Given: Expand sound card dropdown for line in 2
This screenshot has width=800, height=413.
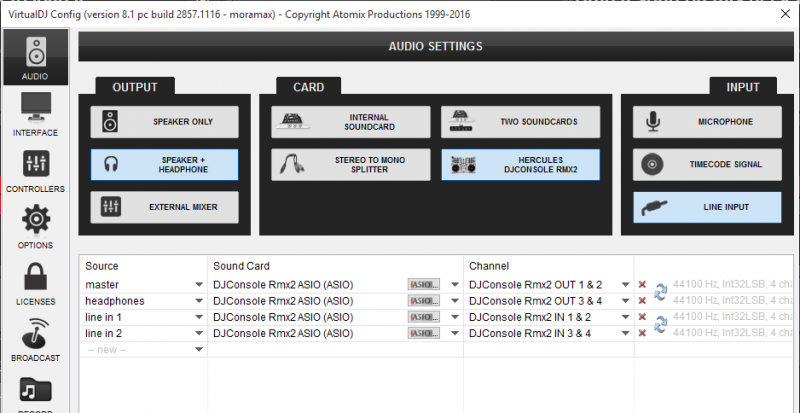Looking at the screenshot, I should coord(455,334).
